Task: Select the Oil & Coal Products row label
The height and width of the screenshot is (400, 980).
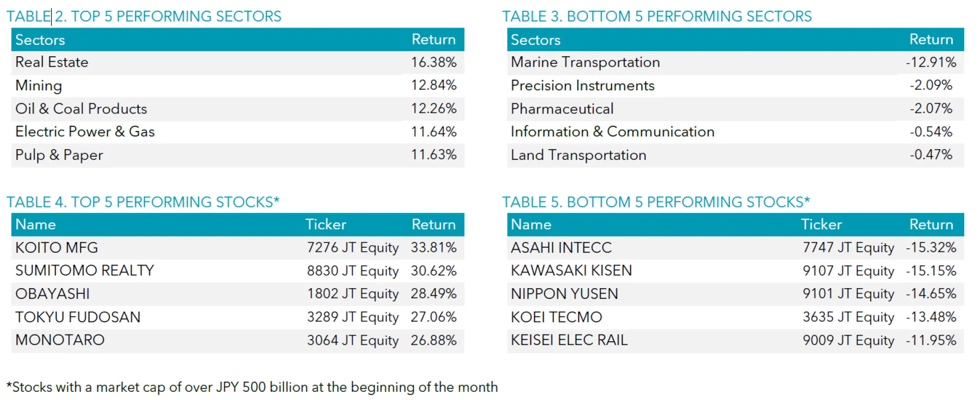Action: tap(81, 109)
